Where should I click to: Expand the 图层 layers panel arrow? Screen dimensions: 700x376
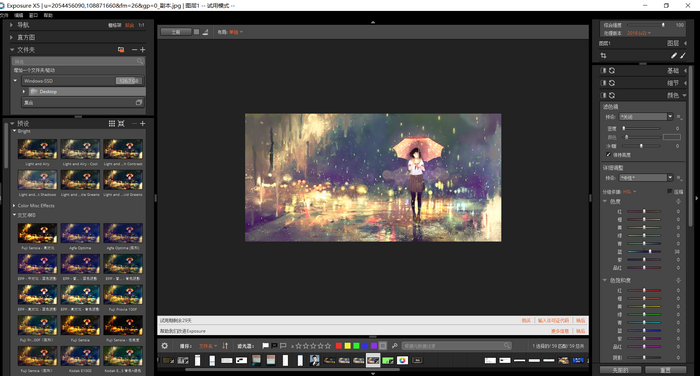point(685,43)
